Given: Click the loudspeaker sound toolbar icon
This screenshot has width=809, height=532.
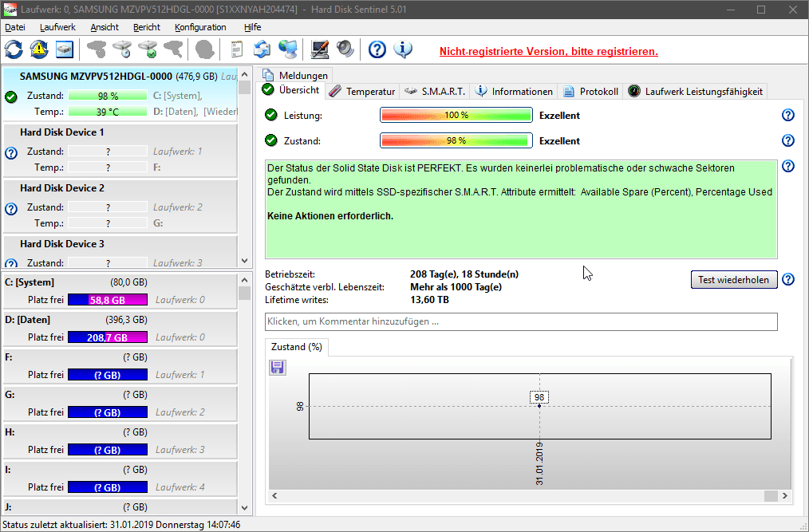Looking at the screenshot, I should click(345, 49).
